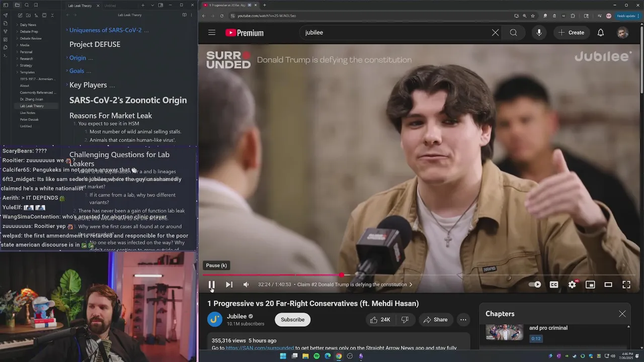Dislike the video
The image size is (644, 362).
coord(405,320)
